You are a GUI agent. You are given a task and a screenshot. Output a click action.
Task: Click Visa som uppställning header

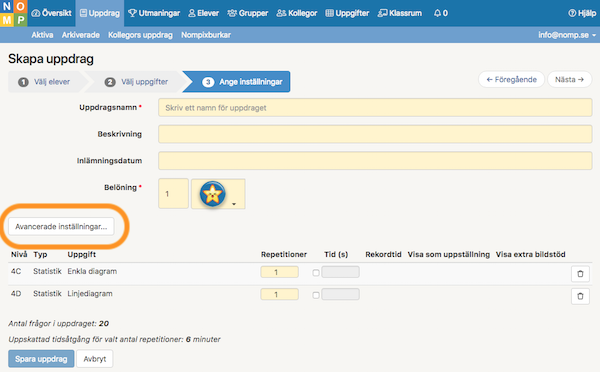[x=448, y=255]
